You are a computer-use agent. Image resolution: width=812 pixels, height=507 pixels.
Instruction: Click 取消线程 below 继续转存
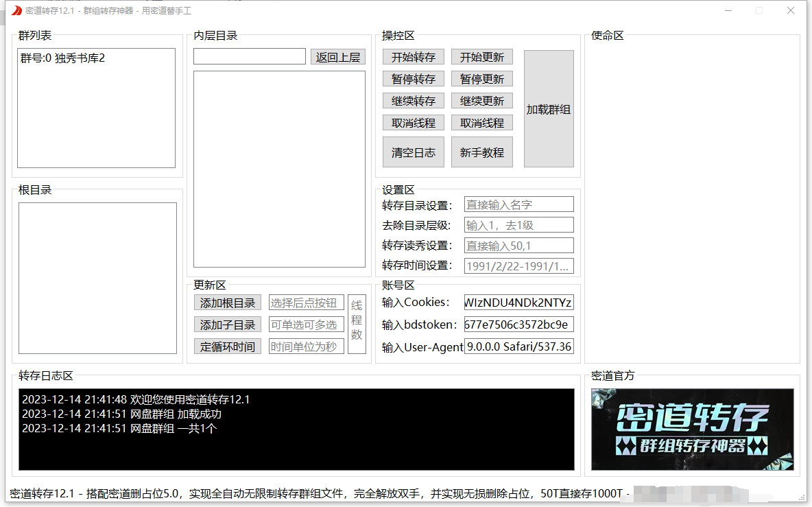pyautogui.click(x=414, y=123)
